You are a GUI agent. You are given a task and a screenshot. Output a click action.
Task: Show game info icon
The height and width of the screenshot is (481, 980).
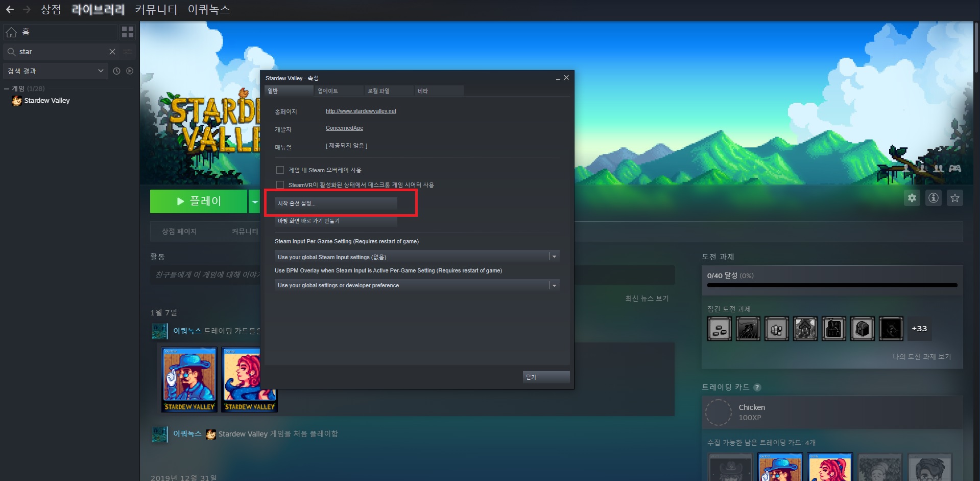[934, 198]
